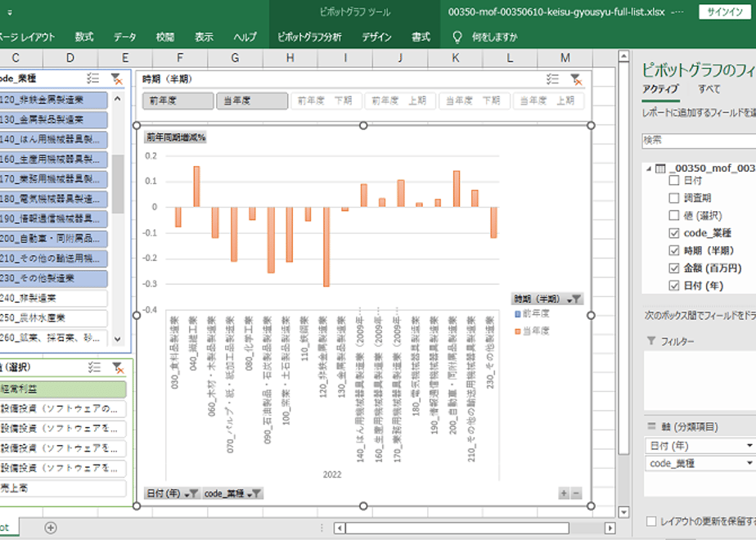
Task: Collapse entire field with minus button
Action: coord(576,493)
